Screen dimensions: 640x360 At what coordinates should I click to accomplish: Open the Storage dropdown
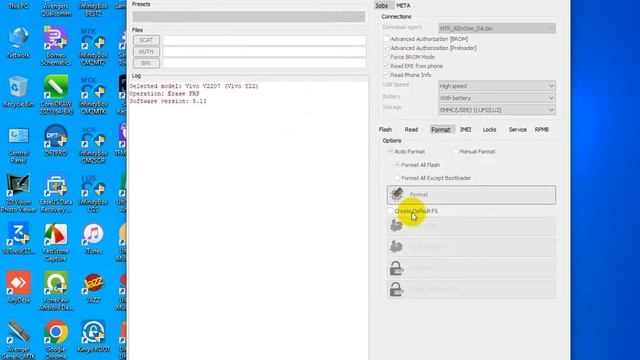point(497,110)
